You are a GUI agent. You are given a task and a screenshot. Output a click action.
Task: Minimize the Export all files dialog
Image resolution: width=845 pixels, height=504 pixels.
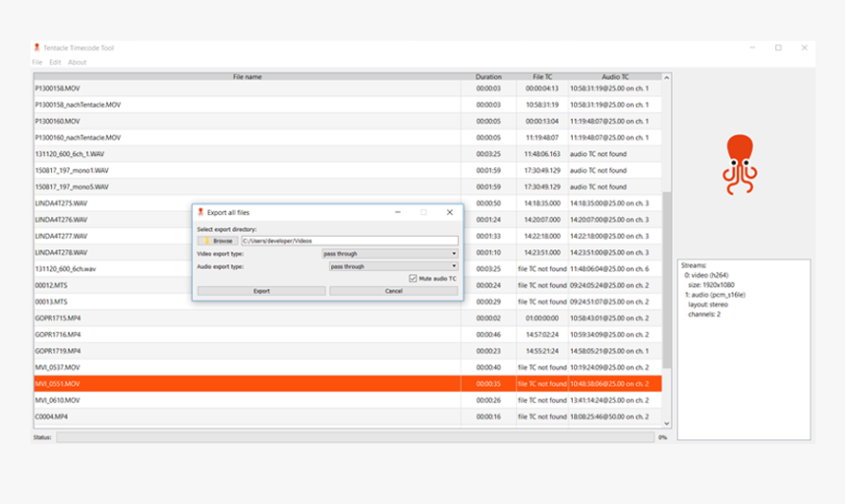coord(398,212)
